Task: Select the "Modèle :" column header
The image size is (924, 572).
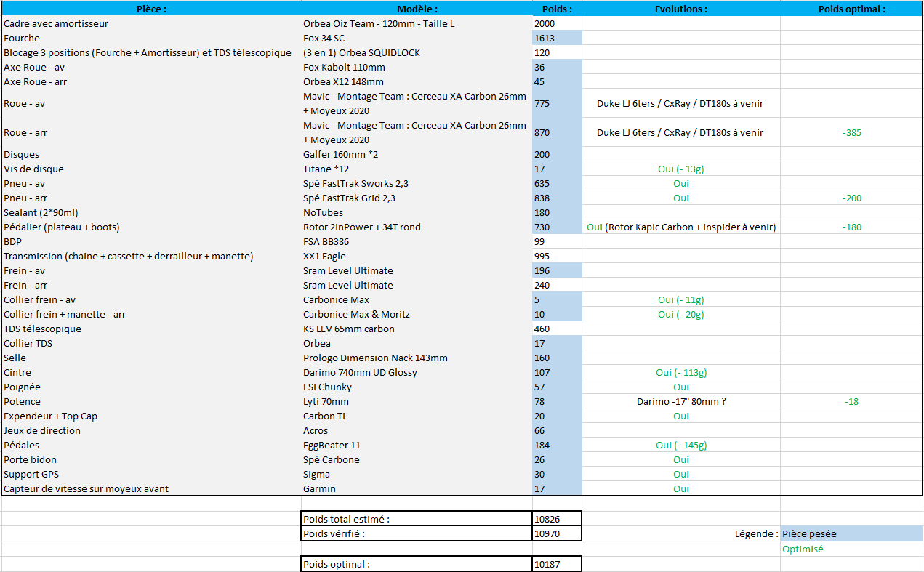Action: click(417, 9)
